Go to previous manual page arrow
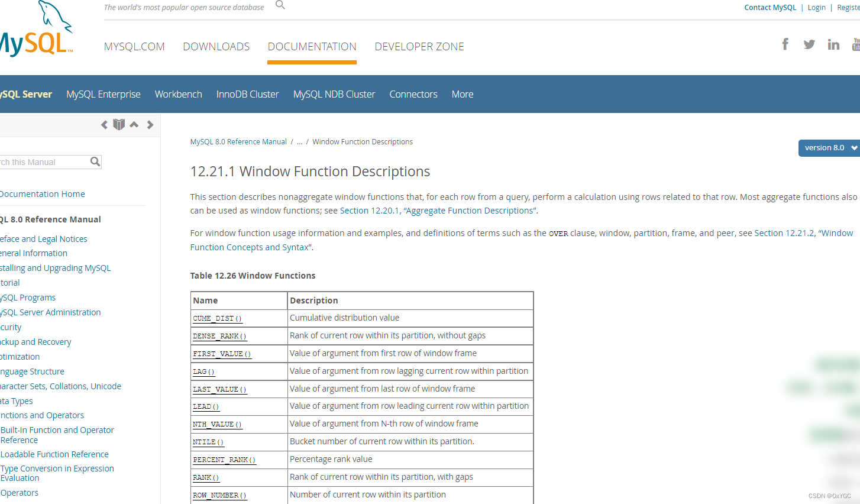 coord(104,125)
